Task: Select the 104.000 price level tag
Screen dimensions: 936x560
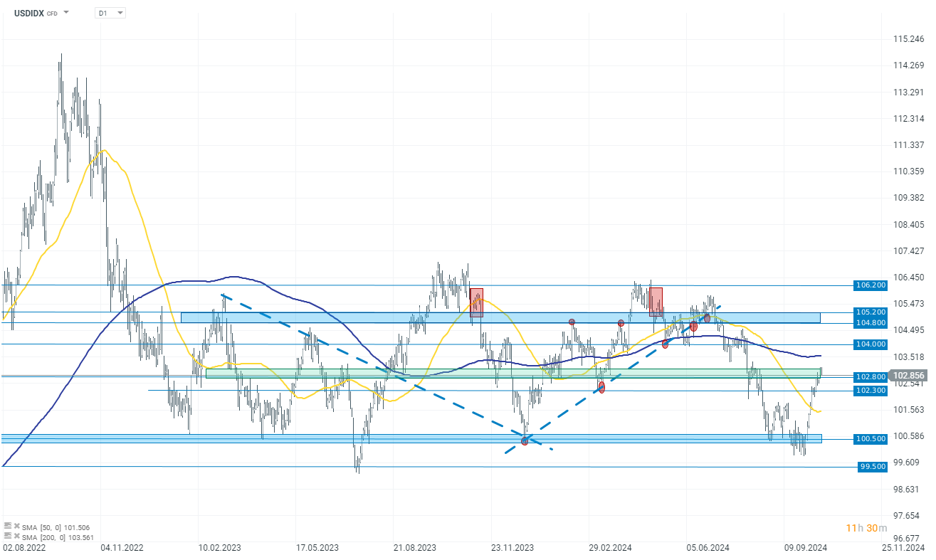Action: tap(870, 344)
